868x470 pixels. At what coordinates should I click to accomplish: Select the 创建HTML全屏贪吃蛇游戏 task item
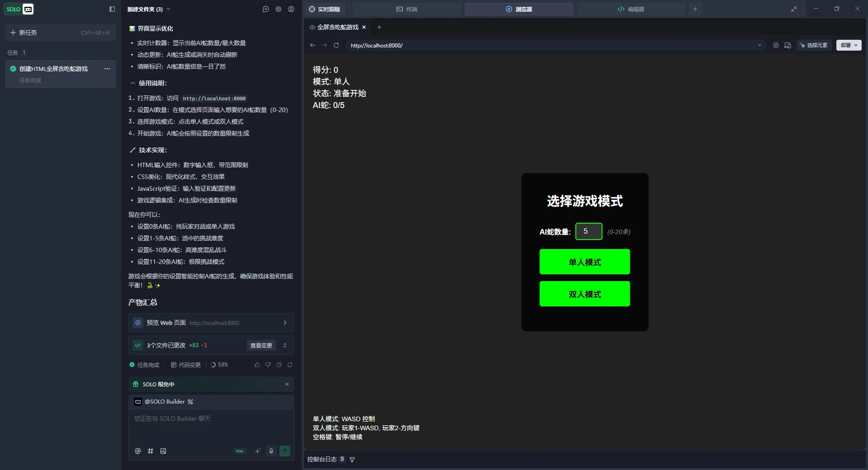pos(61,74)
